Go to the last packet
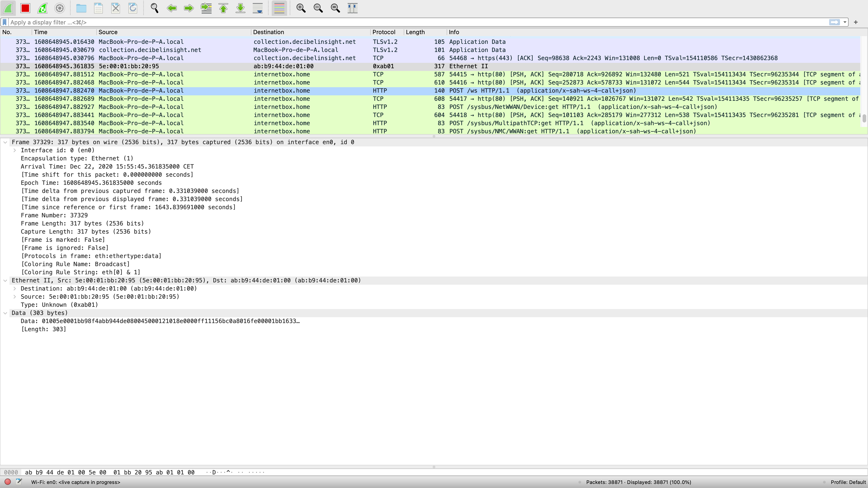Screen dimensions: 868x488 tap(240, 8)
